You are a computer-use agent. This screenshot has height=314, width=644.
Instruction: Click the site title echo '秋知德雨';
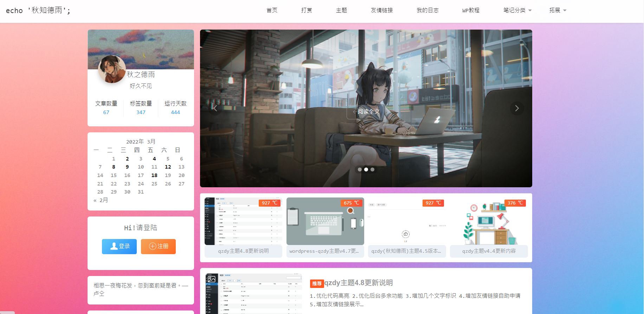click(38, 11)
